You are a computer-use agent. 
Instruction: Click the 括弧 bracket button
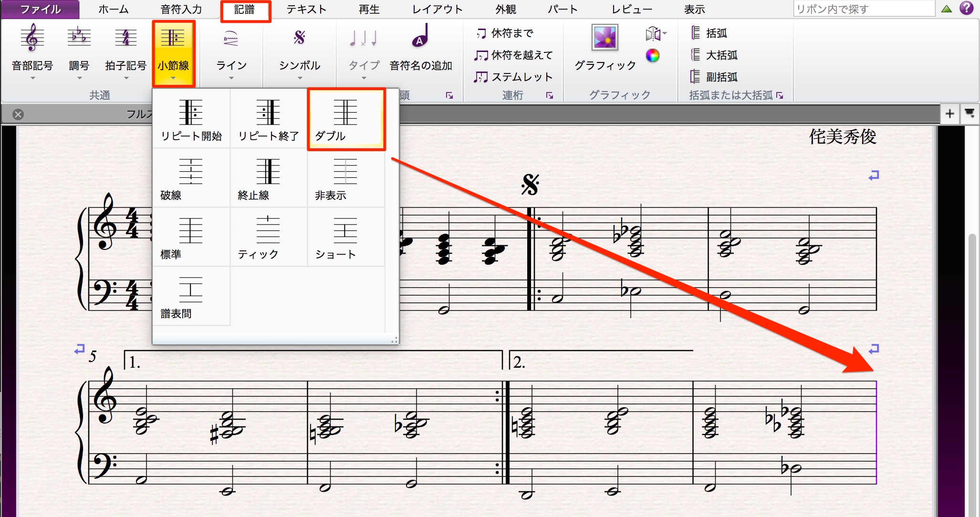709,33
